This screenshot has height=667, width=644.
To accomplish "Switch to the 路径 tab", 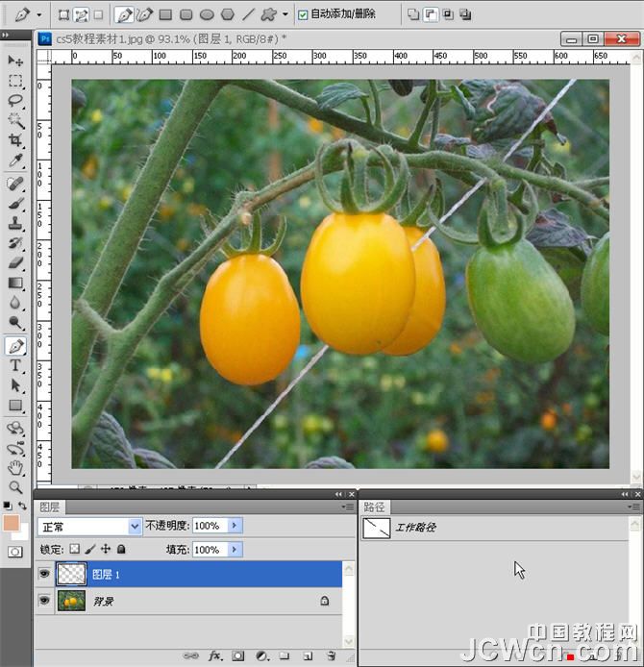I will coord(374,507).
